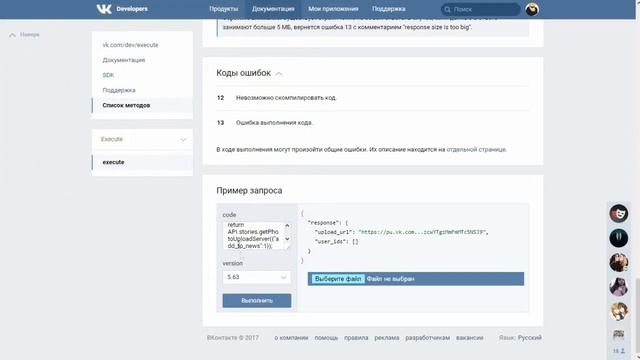Open Поддержка in the sidebar
This screenshot has width=640, height=360.
[119, 90]
